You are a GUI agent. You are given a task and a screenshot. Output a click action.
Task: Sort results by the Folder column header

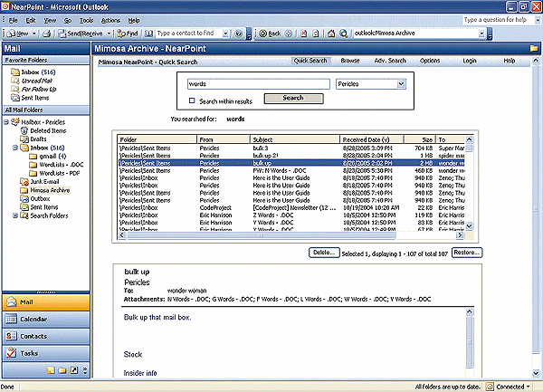[x=157, y=139]
